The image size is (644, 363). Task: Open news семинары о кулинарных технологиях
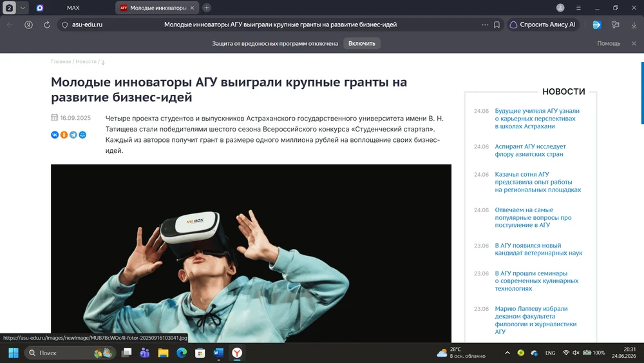(537, 280)
